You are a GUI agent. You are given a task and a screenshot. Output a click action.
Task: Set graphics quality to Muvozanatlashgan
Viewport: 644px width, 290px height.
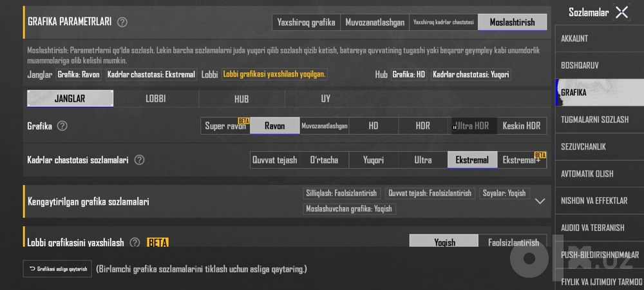click(x=325, y=126)
